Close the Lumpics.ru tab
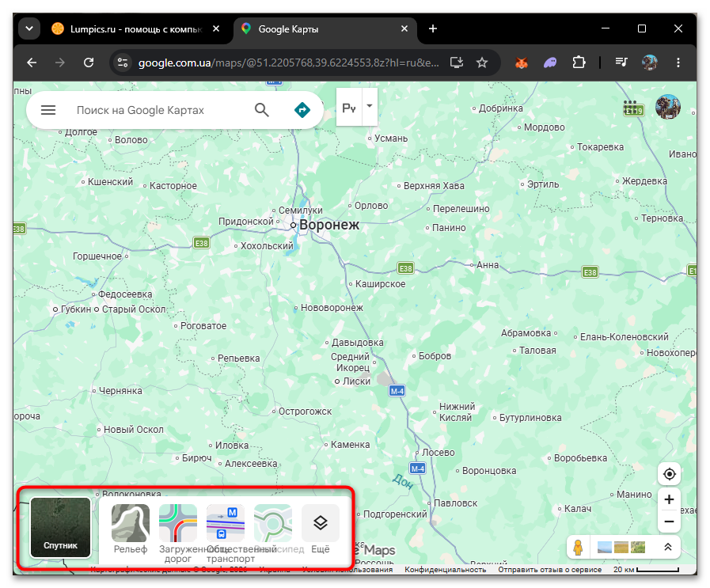The height and width of the screenshot is (588, 710). point(216,29)
